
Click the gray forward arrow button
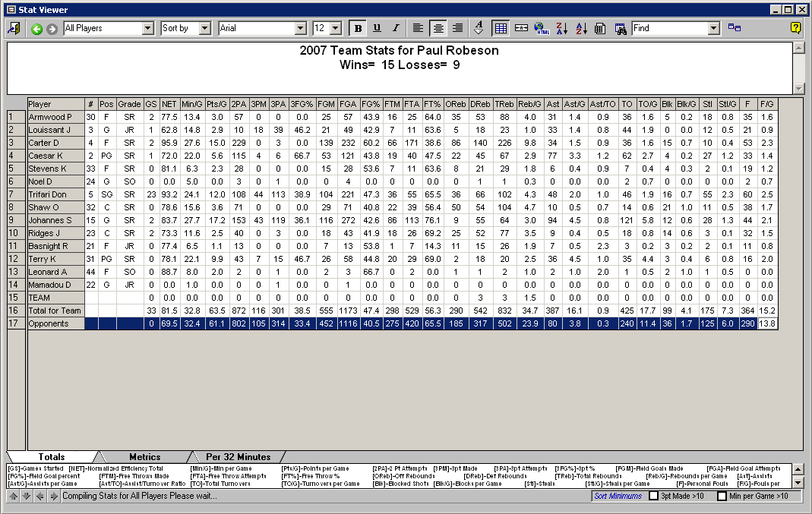coord(52,29)
